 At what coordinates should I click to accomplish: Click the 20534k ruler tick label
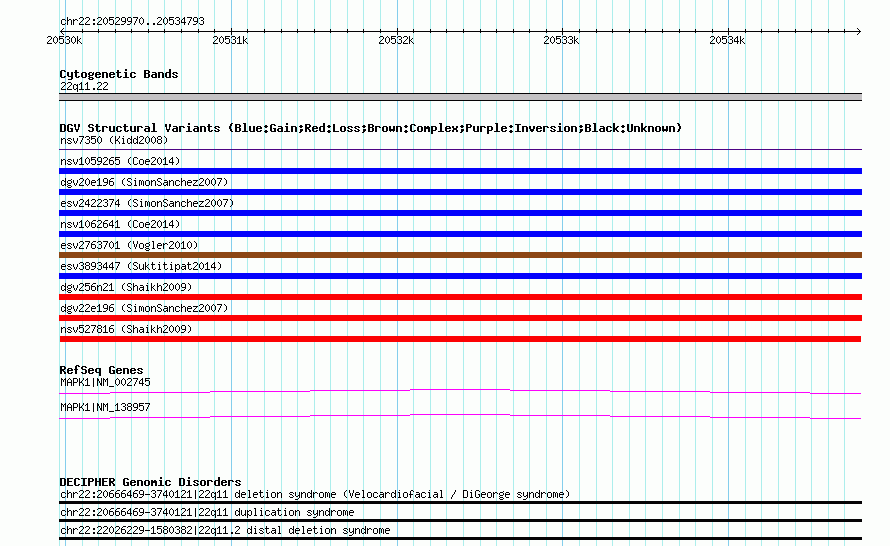[x=727, y=40]
